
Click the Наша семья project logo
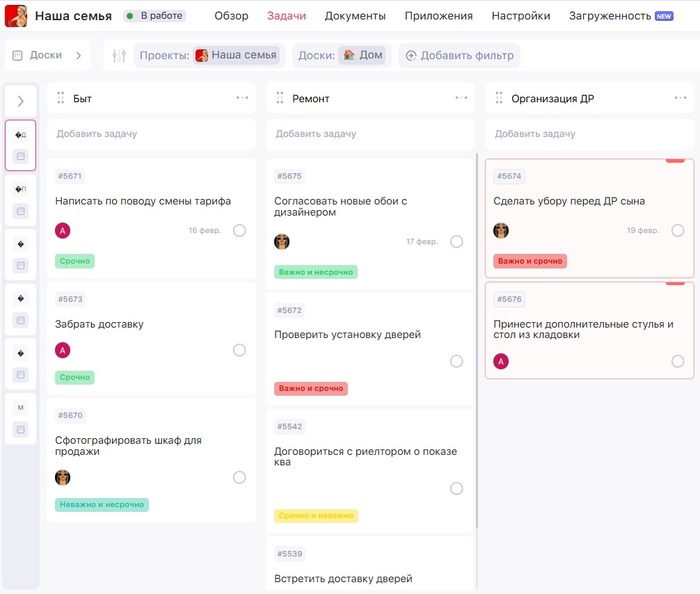point(16,16)
